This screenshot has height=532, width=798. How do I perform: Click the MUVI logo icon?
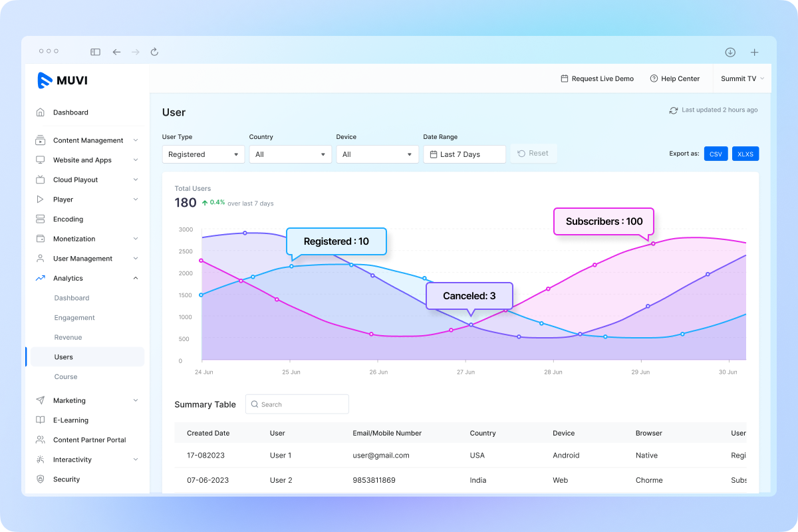45,80
